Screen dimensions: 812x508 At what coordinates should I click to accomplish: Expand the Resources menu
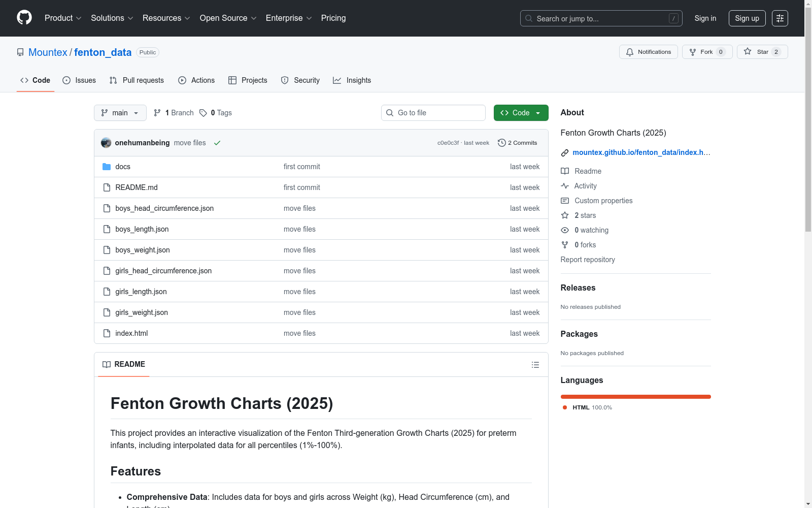(166, 18)
